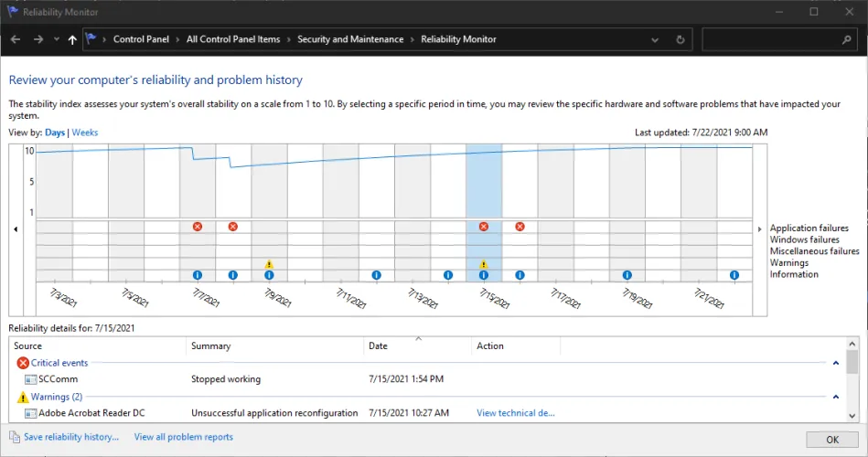The image size is (868, 457).
Task: Click the Control Panel search field
Action: [771, 40]
